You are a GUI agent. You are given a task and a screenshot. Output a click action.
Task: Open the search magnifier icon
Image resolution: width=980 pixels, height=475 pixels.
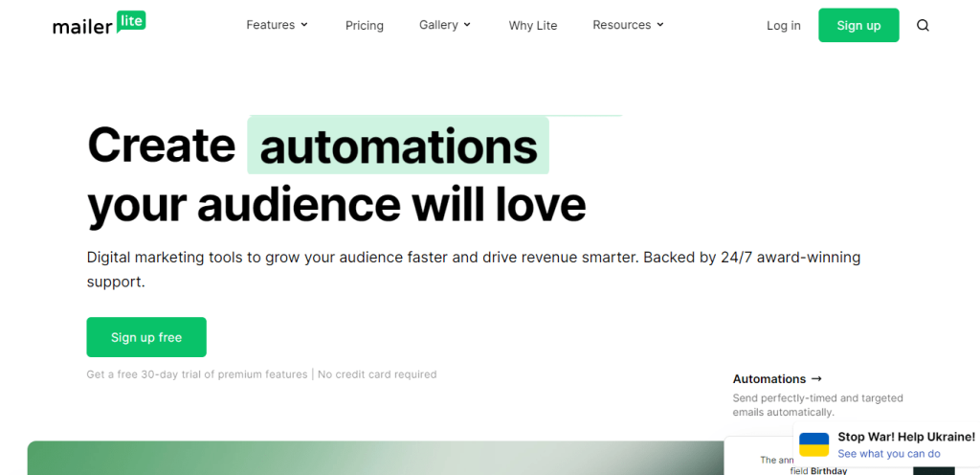(x=923, y=26)
